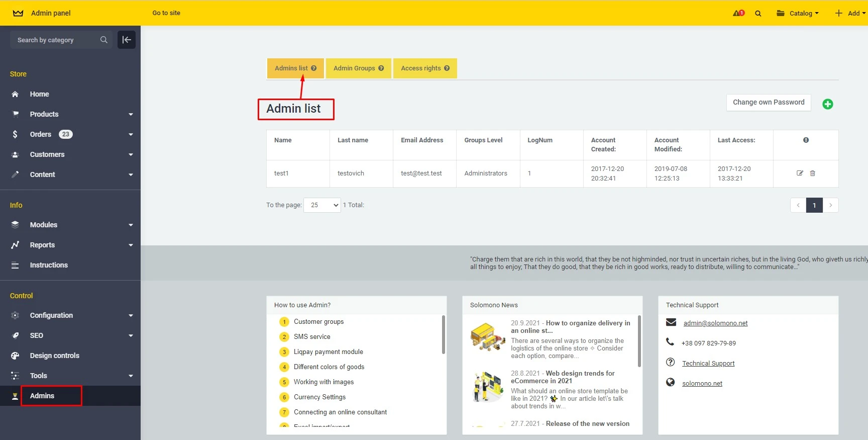Expand the SEO submenu arrow
The image size is (868, 440).
(x=131, y=336)
